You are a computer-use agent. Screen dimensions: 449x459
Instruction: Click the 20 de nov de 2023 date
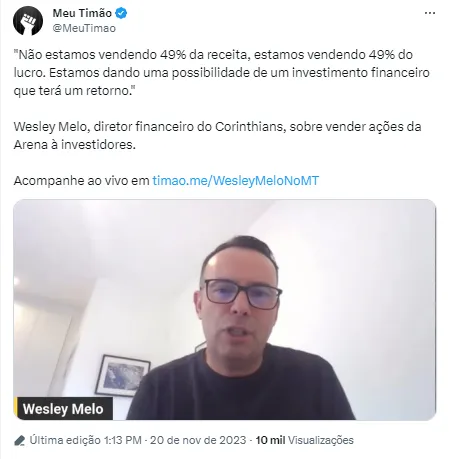pyautogui.click(x=198, y=440)
